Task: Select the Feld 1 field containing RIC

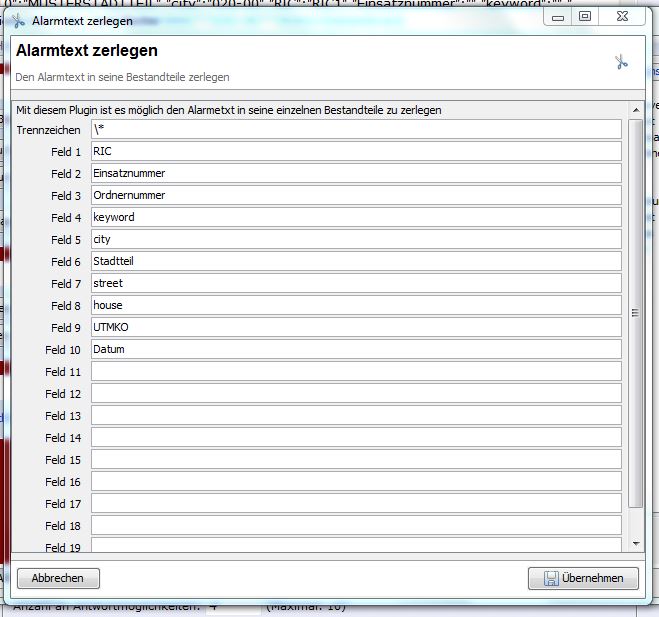Action: (356, 152)
